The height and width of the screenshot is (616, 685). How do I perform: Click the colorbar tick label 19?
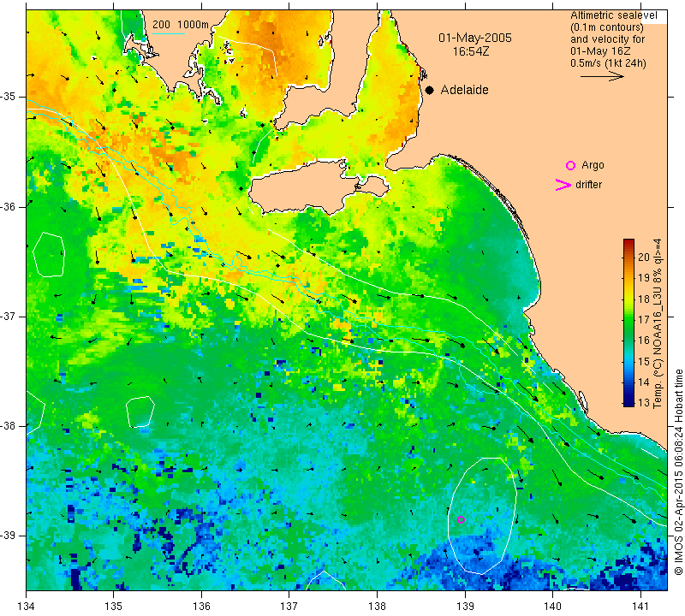click(x=644, y=278)
